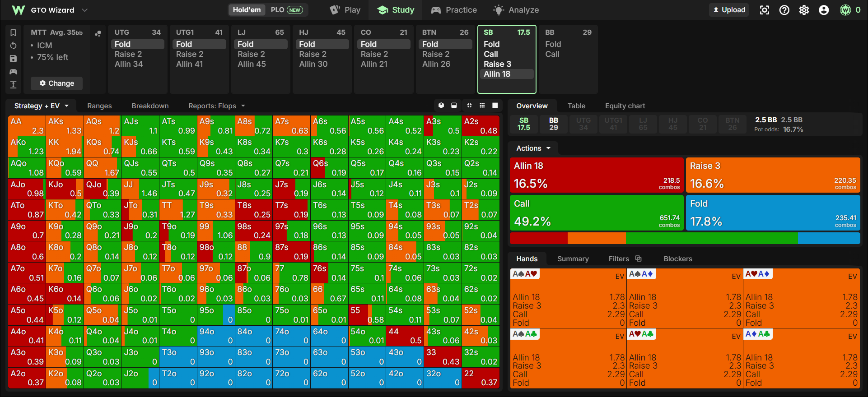
Task: Click the GTO Wizard logo
Action: pyautogui.click(x=19, y=10)
